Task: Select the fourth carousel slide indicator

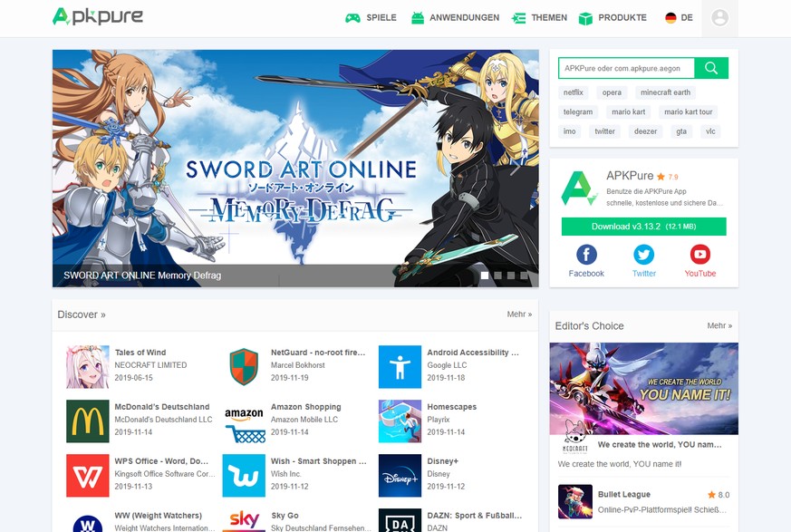Action: point(524,276)
